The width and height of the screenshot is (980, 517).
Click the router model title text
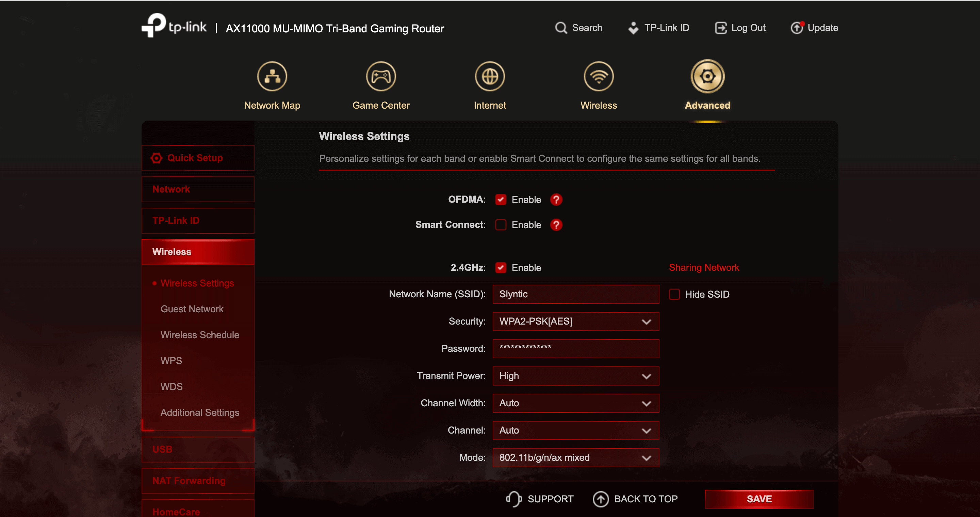click(335, 29)
